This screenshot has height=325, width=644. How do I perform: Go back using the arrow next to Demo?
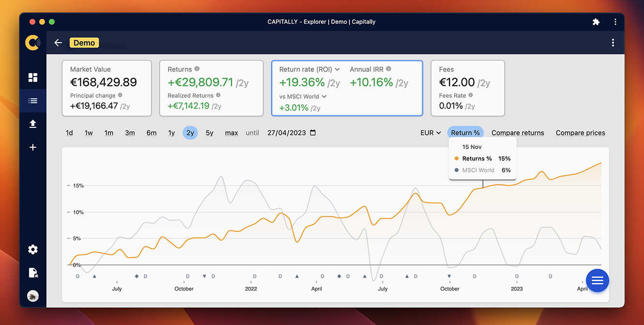(58, 43)
